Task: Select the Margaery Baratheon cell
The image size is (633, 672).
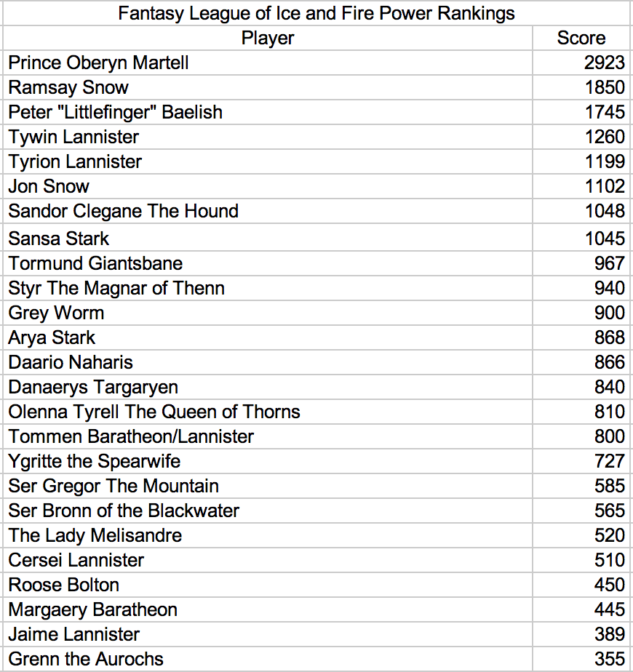Action: click(x=268, y=609)
